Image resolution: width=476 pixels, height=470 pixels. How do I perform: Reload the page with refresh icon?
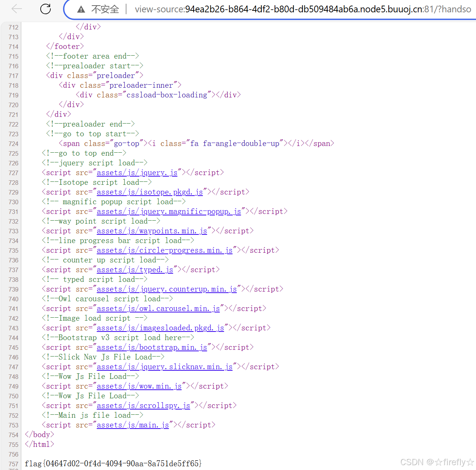[x=46, y=9]
